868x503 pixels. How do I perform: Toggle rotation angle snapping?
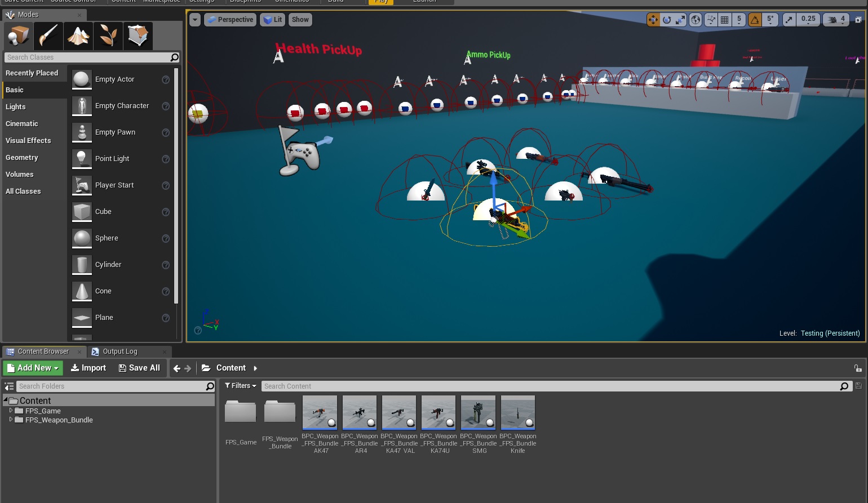[755, 20]
